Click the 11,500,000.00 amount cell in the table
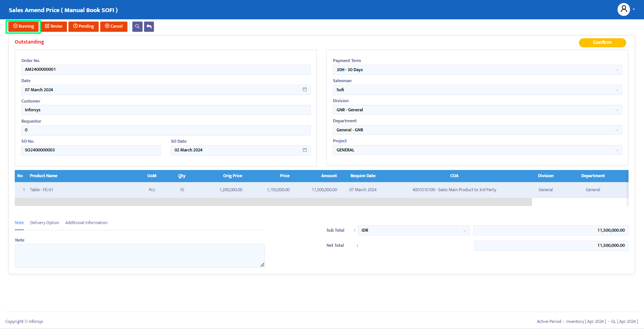 pyautogui.click(x=324, y=190)
